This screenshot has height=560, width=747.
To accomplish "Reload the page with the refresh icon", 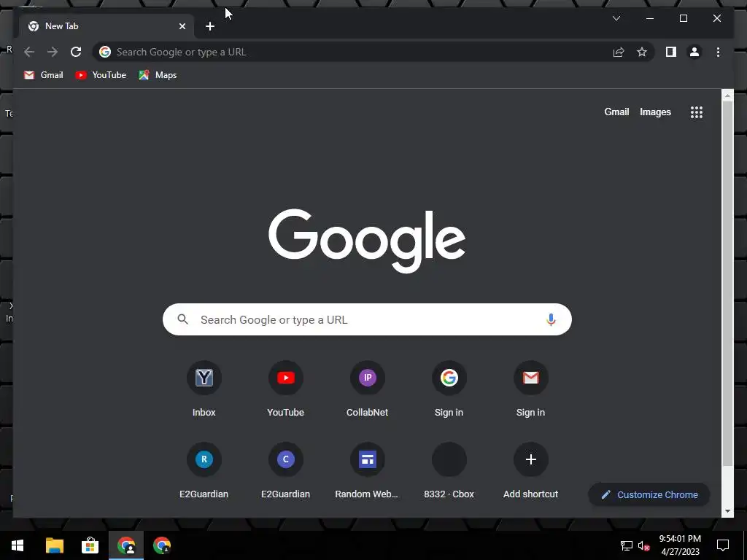I will click(x=76, y=52).
